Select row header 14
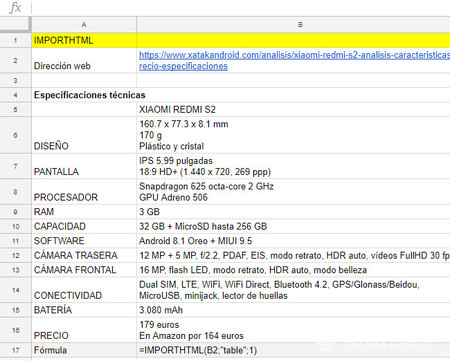Image resolution: width=450 pixels, height=361 pixels. pyautogui.click(x=15, y=290)
